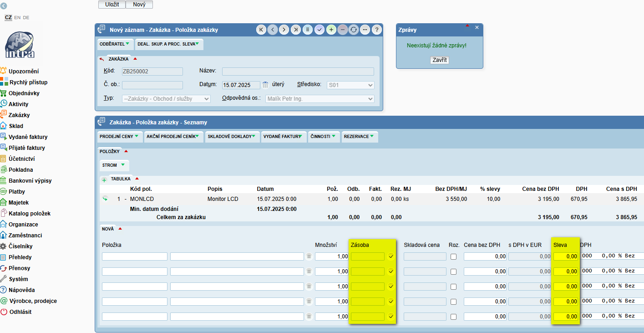Click the refresh icon in record toolbar
Viewport: 644px width, 333px height.
[x=354, y=30]
